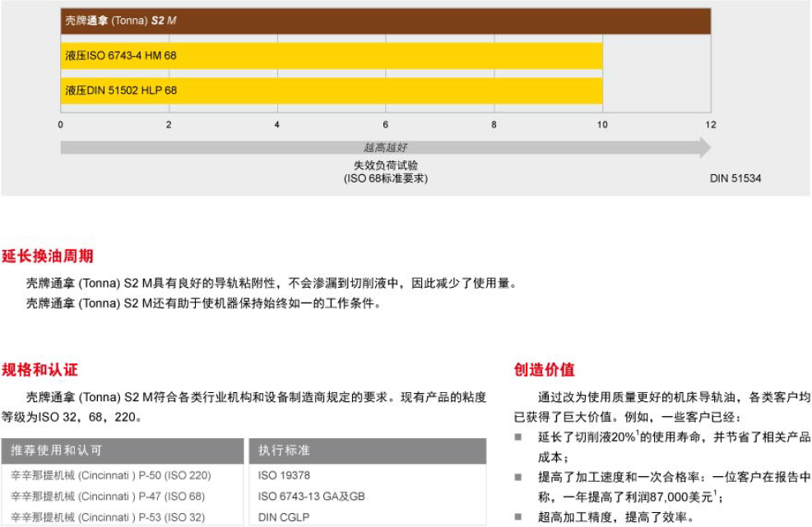This screenshot has width=812, height=527.
Task: Click the DIN 51534 label
Action: (x=735, y=178)
